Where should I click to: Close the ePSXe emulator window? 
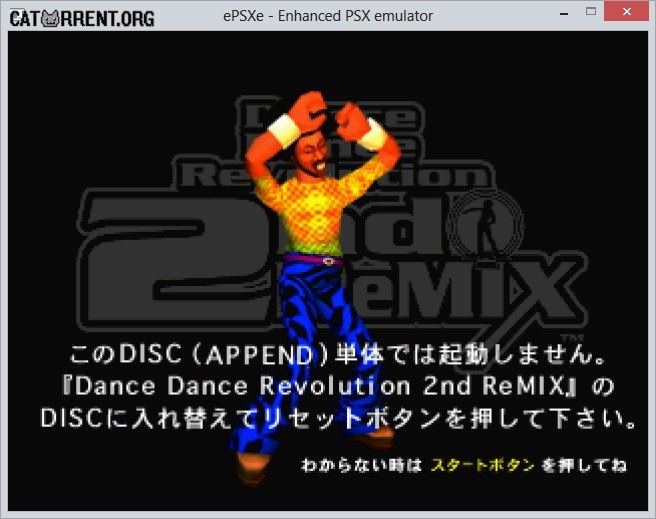point(626,12)
